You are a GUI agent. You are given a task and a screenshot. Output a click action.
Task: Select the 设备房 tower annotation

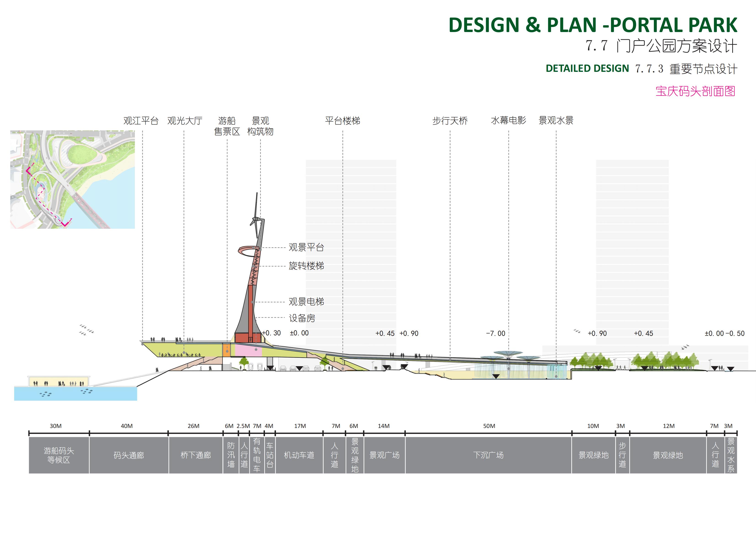[302, 318]
